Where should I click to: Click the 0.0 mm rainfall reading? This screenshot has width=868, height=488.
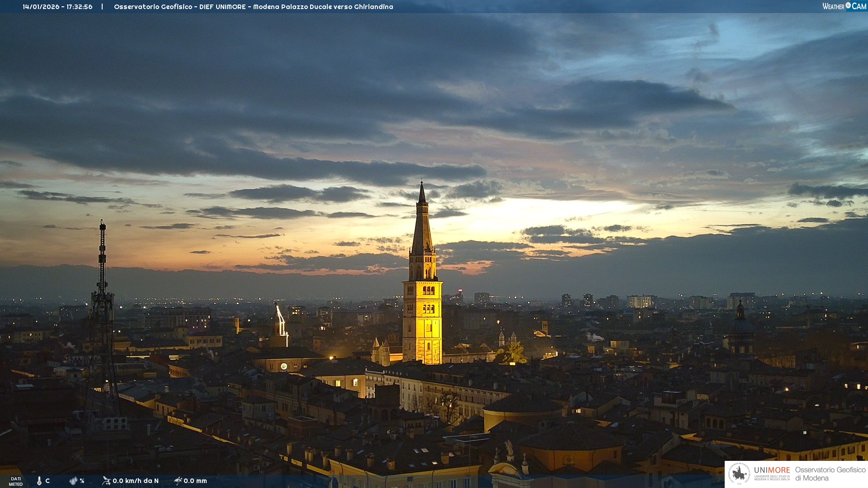195,481
